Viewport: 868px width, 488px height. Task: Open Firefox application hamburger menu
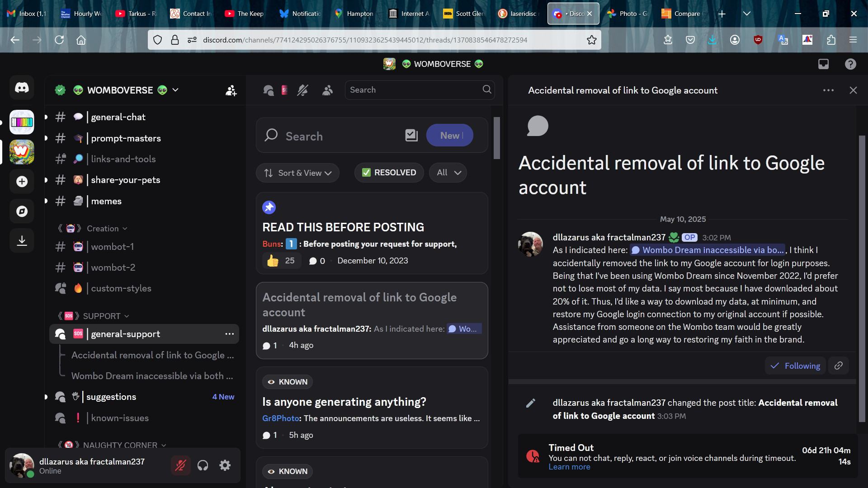click(853, 40)
